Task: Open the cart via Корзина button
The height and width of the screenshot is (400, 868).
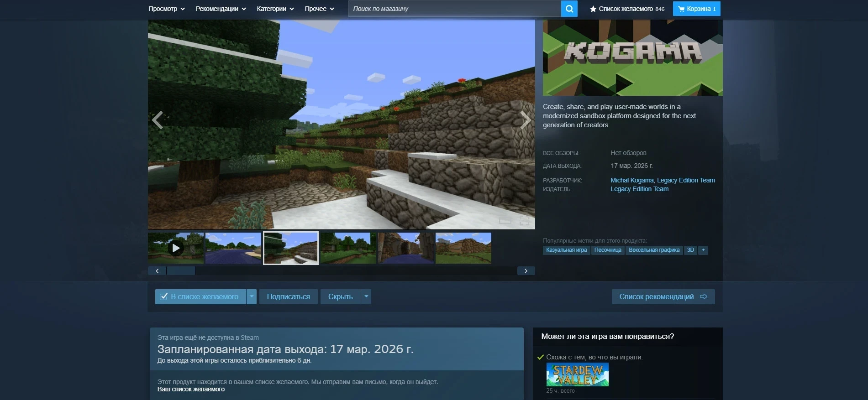Action: click(x=696, y=9)
